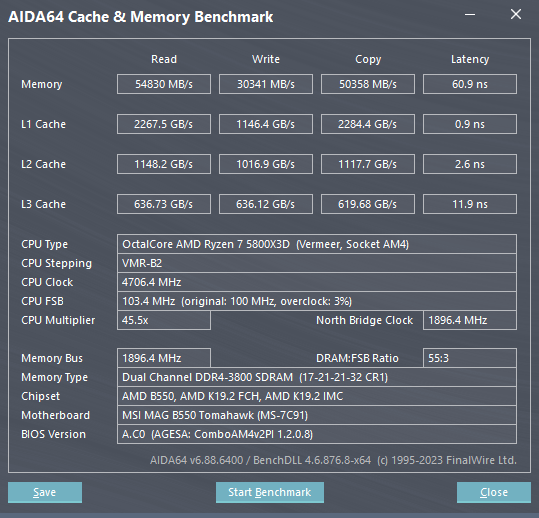Viewport: 539px width, 518px height.
Task: Click CPU Stepping field VMR-B2
Action: coord(317,263)
